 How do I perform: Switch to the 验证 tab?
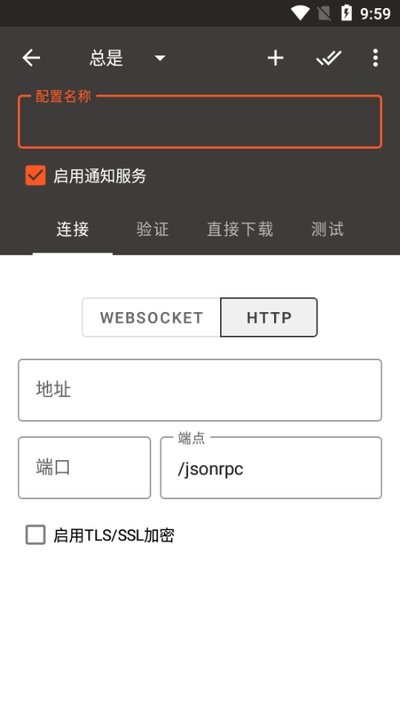(152, 229)
